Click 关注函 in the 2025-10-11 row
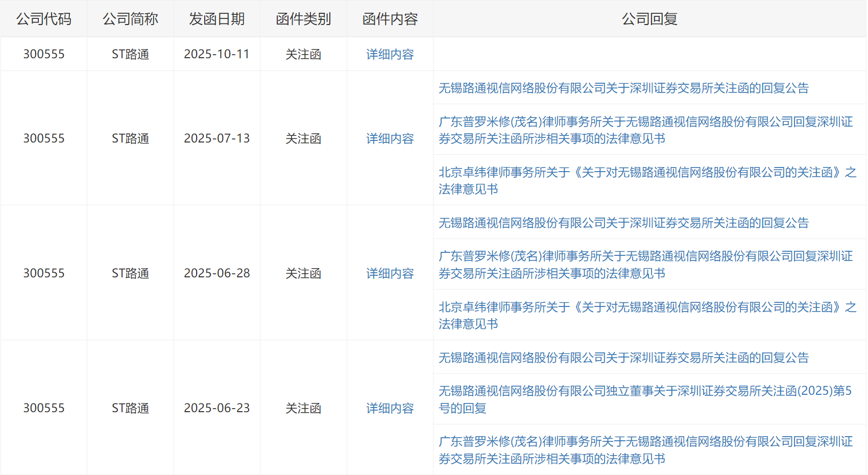 (x=303, y=54)
